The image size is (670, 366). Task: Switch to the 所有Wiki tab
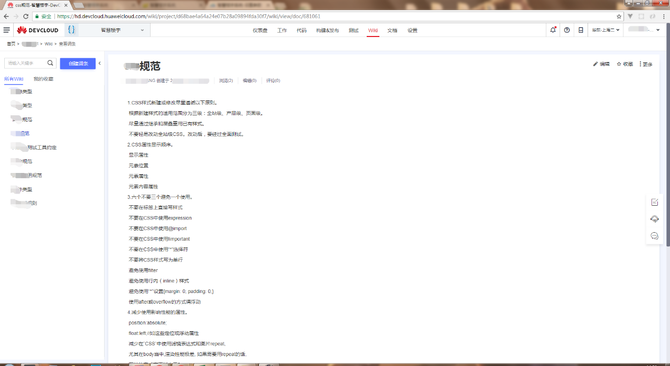pos(13,79)
